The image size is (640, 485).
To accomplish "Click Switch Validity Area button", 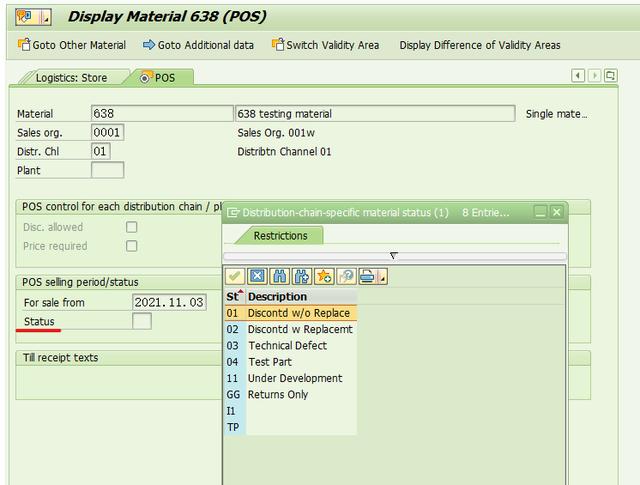I will [x=325, y=45].
